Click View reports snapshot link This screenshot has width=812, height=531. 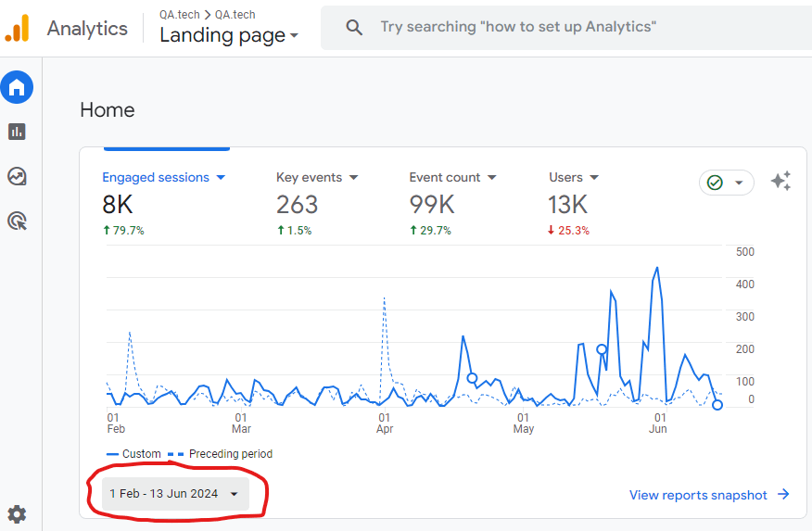pyautogui.click(x=709, y=495)
